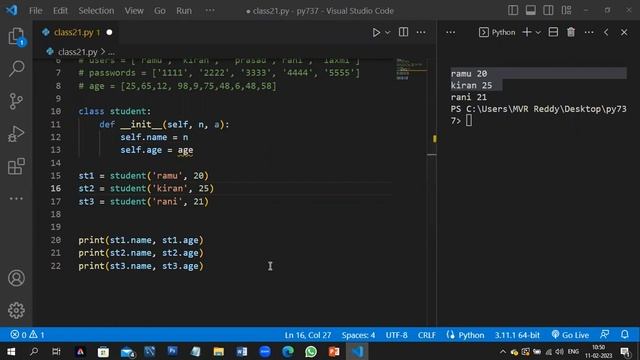Run the Python file with play button
640x360 pixels.
(376, 32)
